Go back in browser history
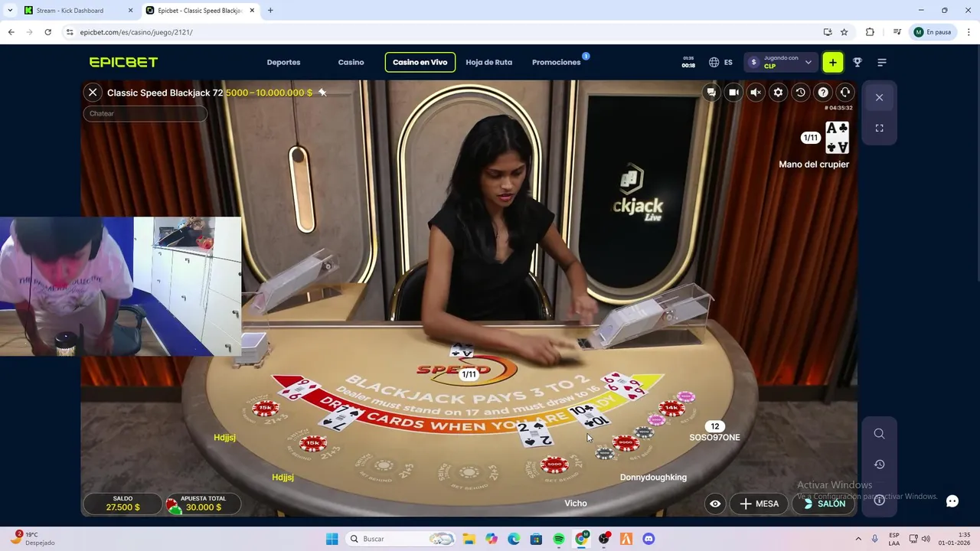The height and width of the screenshot is (551, 980). coord(11,32)
